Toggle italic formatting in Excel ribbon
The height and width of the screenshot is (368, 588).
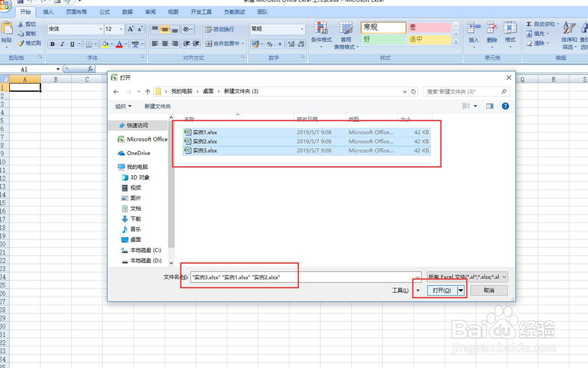62,44
